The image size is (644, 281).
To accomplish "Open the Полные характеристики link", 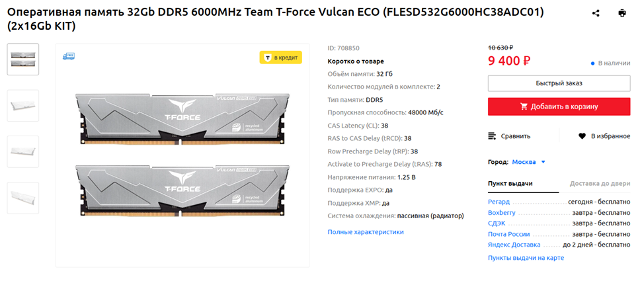I will click(x=366, y=232).
